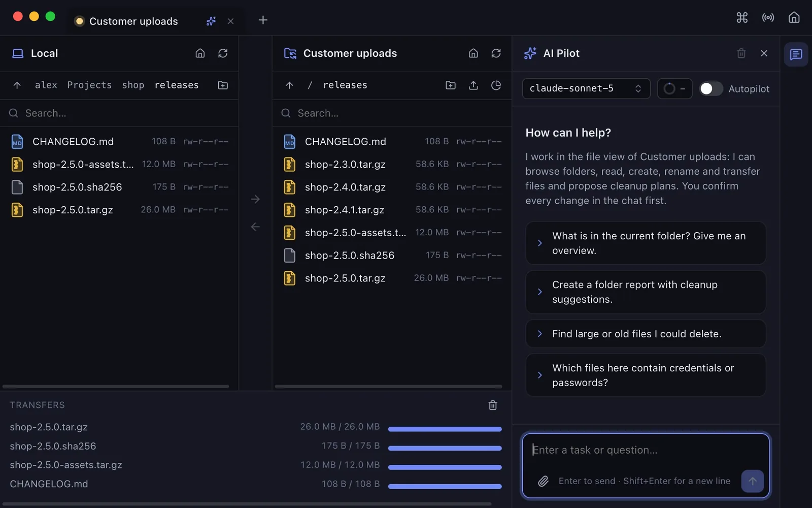Clear AI Pilot conversation trash icon

[741, 53]
